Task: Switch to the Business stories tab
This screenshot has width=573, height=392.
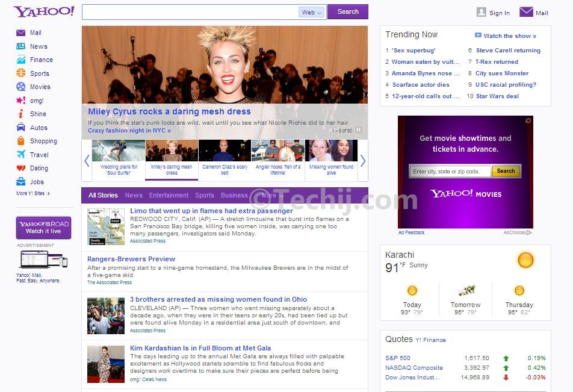Action: (234, 195)
